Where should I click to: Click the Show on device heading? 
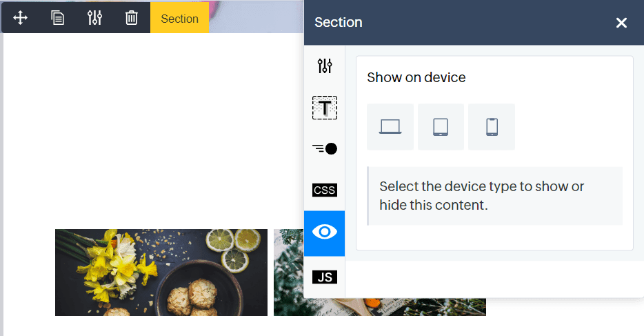point(416,77)
